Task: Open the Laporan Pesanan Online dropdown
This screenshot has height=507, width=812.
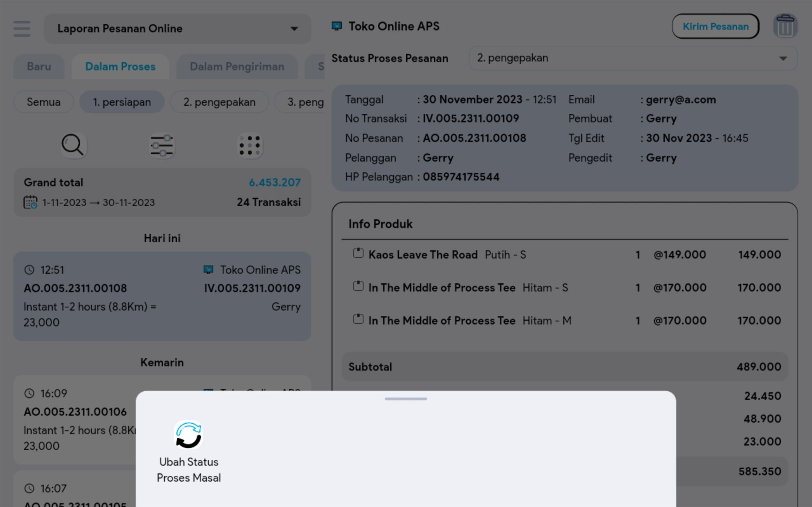Action: point(177,29)
